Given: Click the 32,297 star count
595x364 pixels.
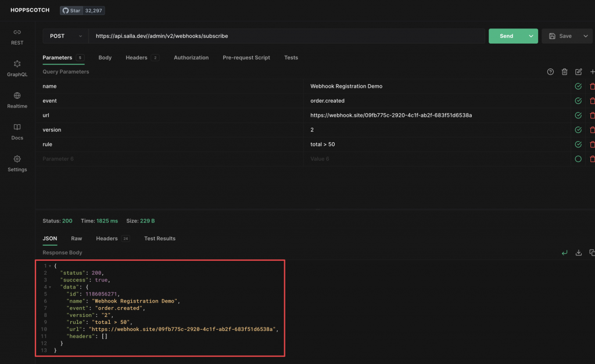Looking at the screenshot, I should click(94, 10).
